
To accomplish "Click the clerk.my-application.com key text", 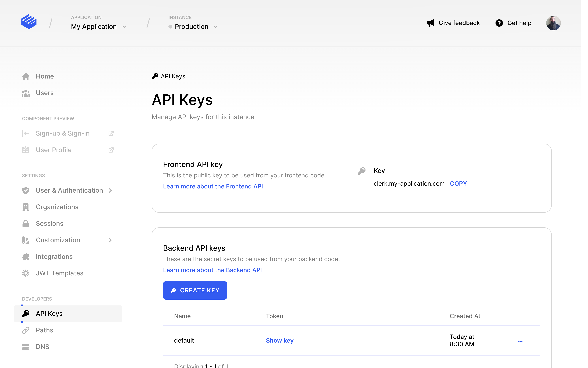I will pyautogui.click(x=409, y=184).
